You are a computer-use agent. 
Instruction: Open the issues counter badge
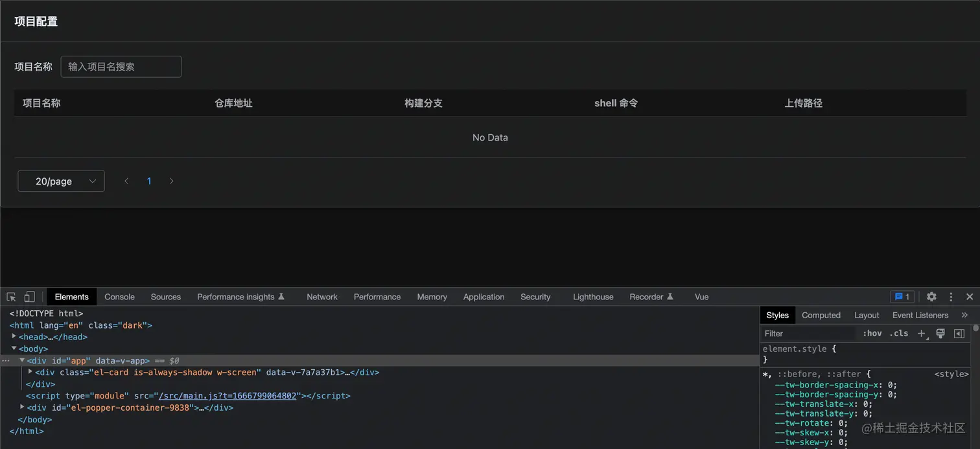(x=902, y=297)
